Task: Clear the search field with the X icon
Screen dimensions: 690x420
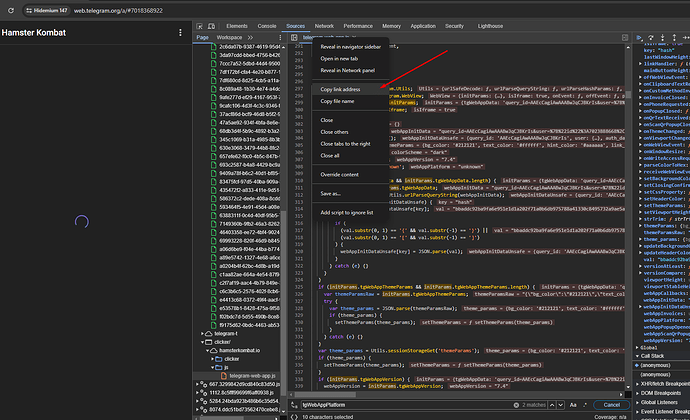Action: pos(516,405)
